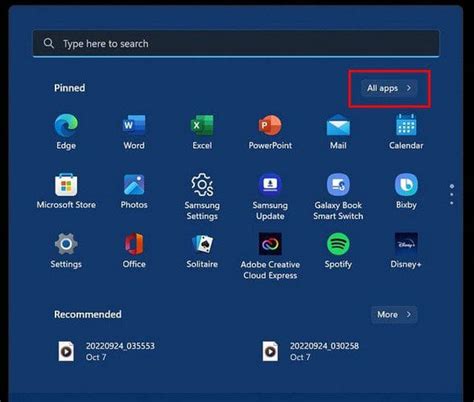
Task: Open Microsoft Store
Action: (x=66, y=191)
